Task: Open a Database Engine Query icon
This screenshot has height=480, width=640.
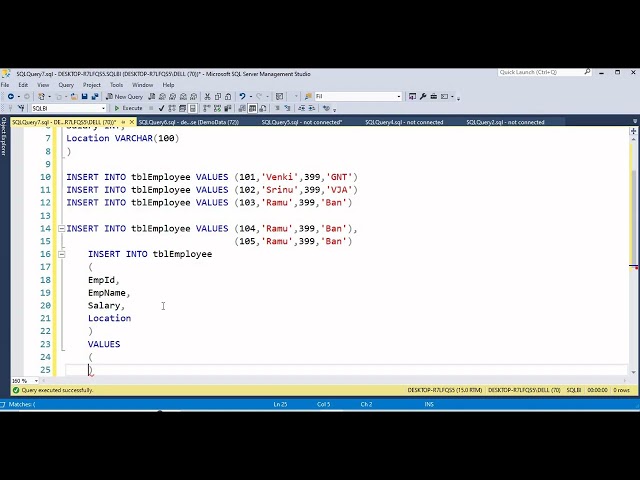Action: coord(152,97)
